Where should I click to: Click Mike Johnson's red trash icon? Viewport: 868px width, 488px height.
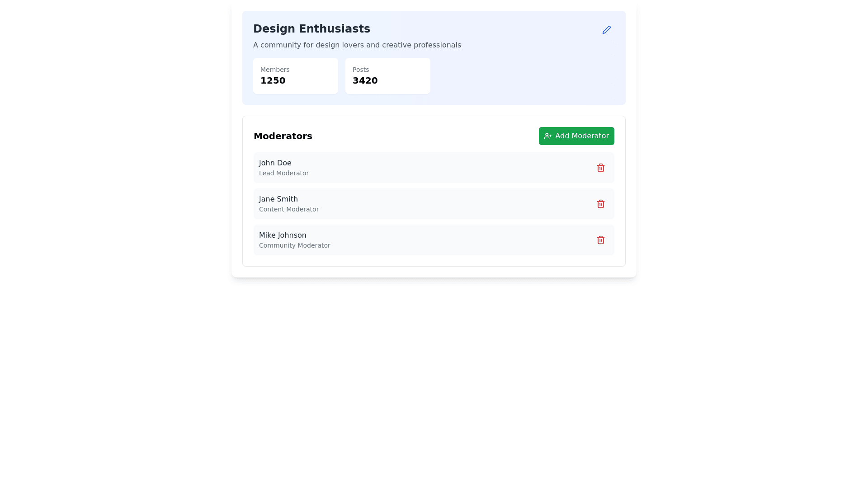(x=600, y=240)
